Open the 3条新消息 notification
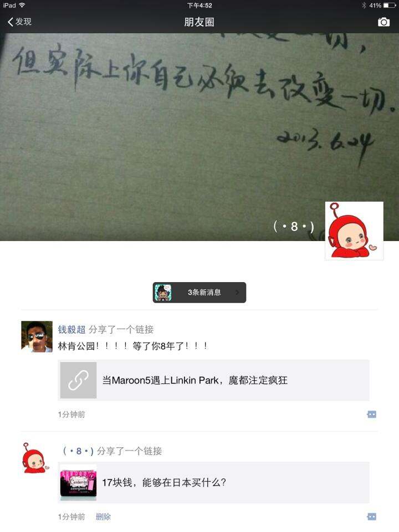 click(199, 293)
